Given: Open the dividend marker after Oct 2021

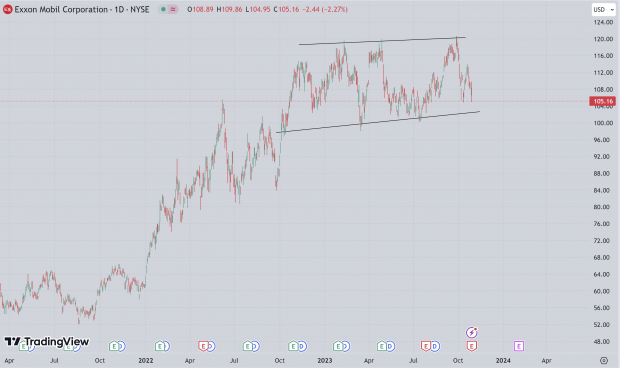Looking at the screenshot, I should click(x=121, y=347).
